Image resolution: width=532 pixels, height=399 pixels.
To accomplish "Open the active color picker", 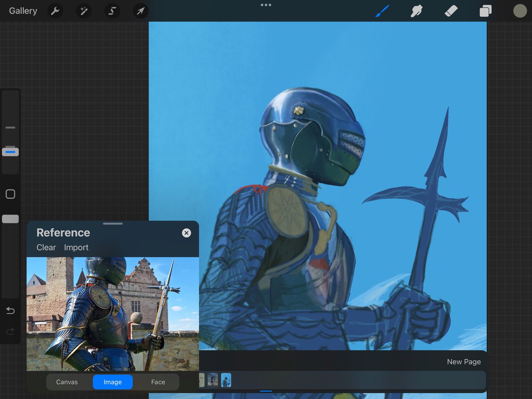I will click(x=520, y=11).
